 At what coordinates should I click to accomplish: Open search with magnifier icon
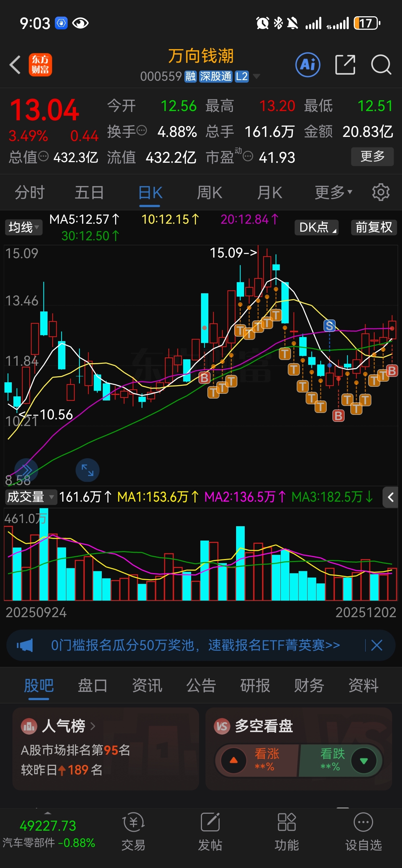[381, 65]
